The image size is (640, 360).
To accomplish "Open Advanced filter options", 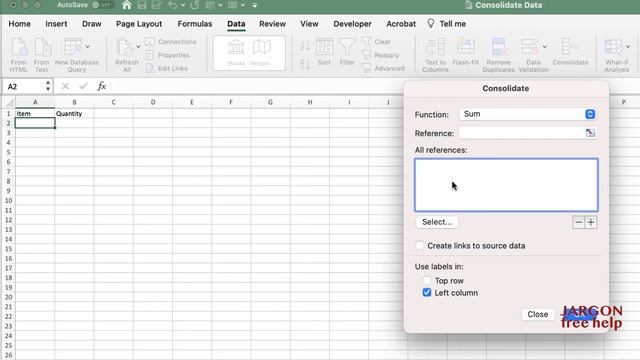I will click(x=383, y=68).
